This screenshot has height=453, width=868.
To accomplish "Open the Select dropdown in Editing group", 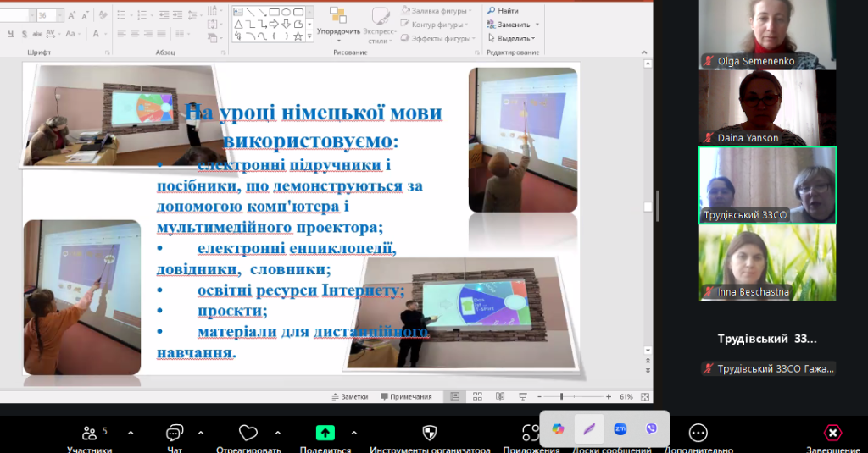I will point(515,38).
